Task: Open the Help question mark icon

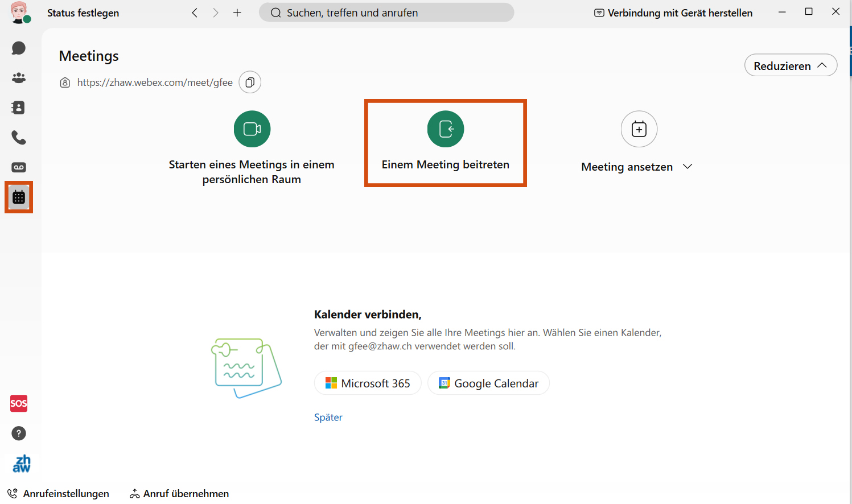Action: coord(19,433)
